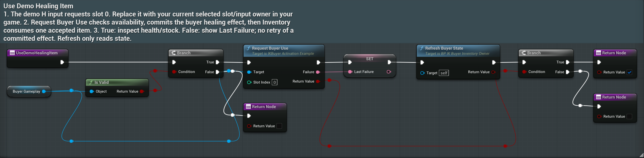644x158 pixels.
Task: Click the Slot Index pin on Request Buyer Use
Action: [249, 82]
